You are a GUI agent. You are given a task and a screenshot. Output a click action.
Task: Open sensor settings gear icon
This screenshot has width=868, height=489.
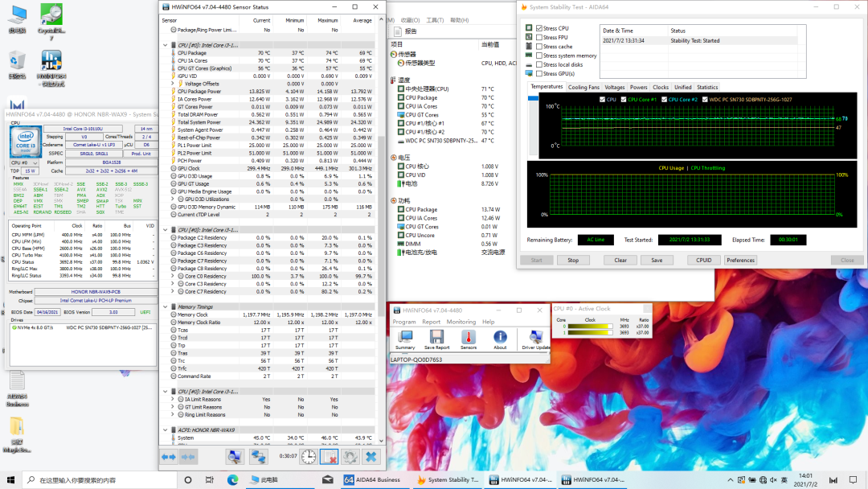pyautogui.click(x=350, y=456)
